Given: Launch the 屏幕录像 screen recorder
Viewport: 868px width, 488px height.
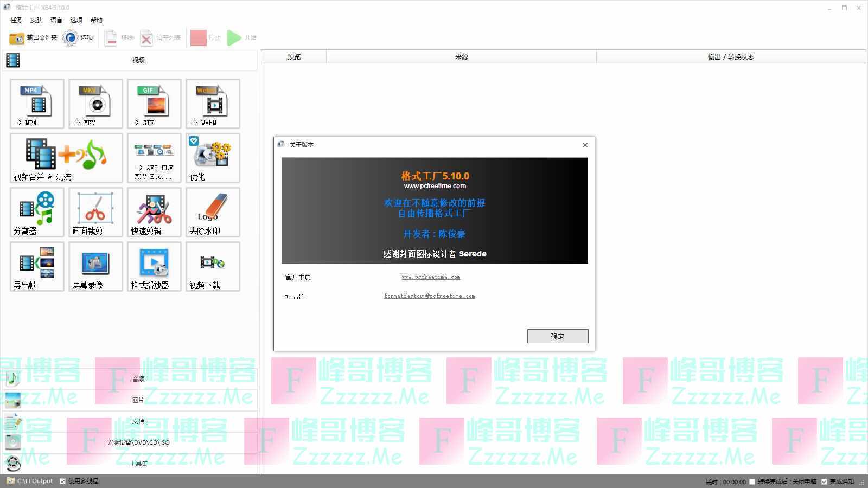Looking at the screenshot, I should (x=95, y=266).
